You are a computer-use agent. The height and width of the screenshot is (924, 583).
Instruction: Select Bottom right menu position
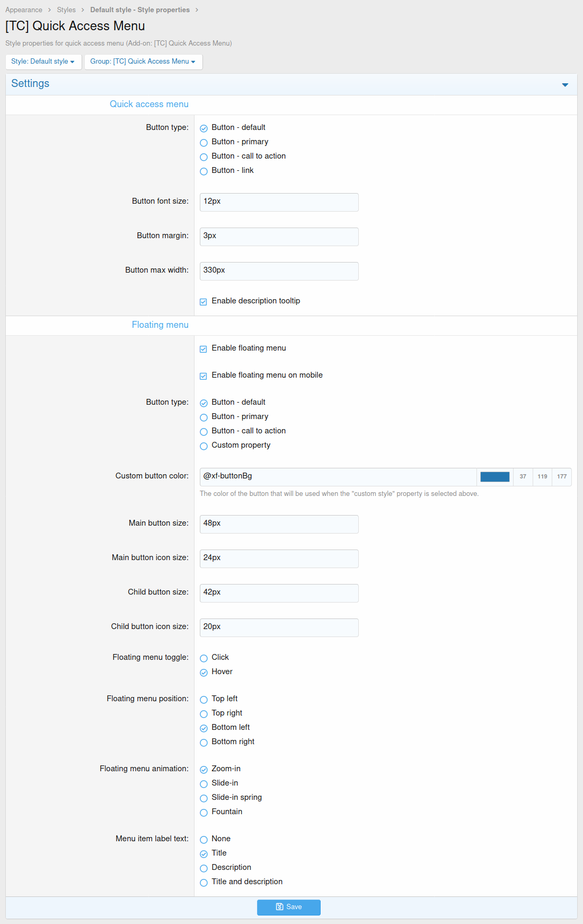pos(204,743)
